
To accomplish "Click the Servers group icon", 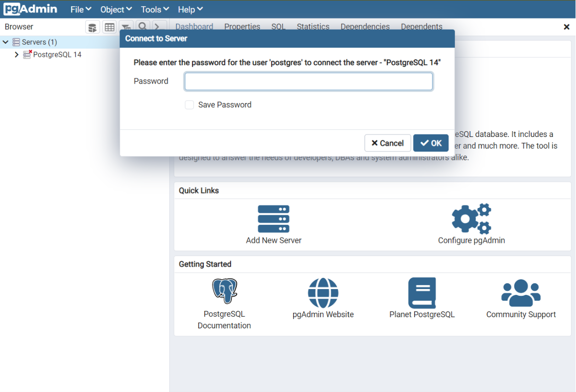I will pos(16,42).
